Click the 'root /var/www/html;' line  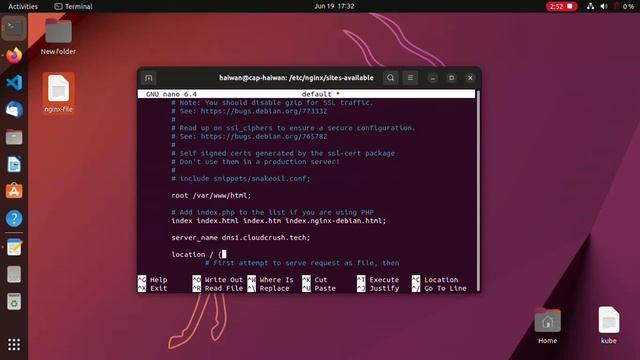(x=211, y=196)
